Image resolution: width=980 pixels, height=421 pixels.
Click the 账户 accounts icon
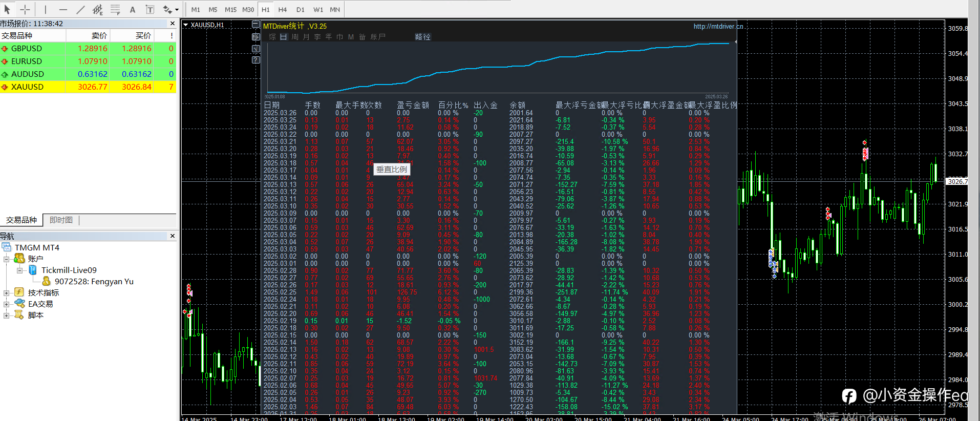(19, 259)
